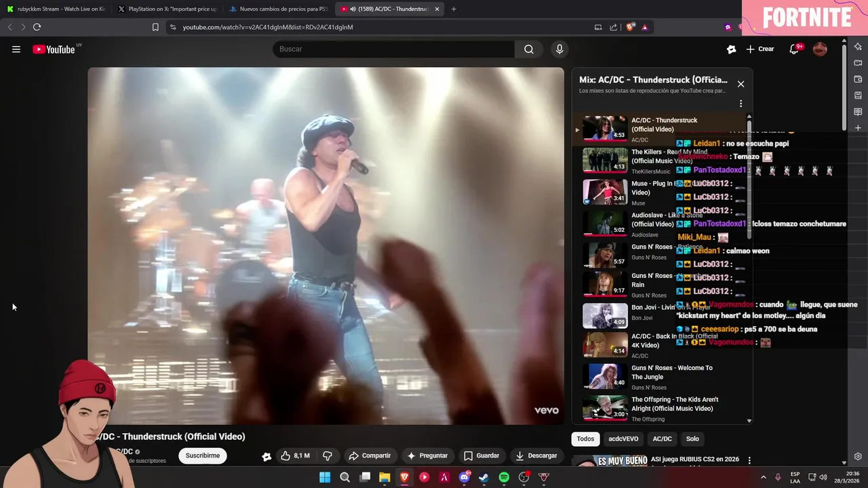Select the Solo filter chip
Screen dimensions: 868x488
[x=692, y=439]
